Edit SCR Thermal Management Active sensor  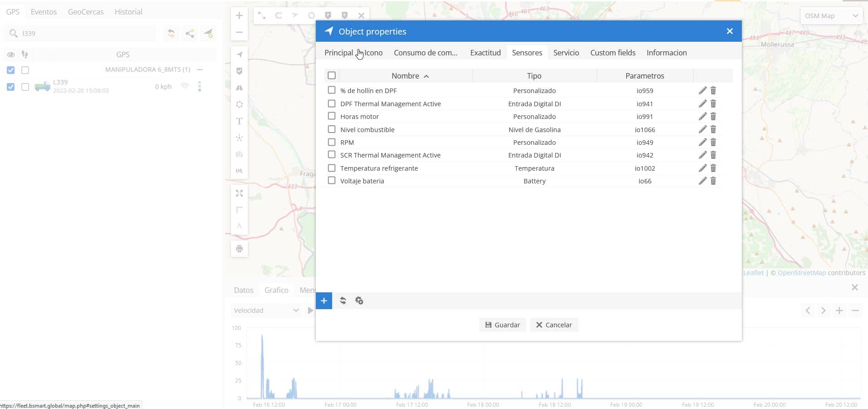(x=702, y=155)
